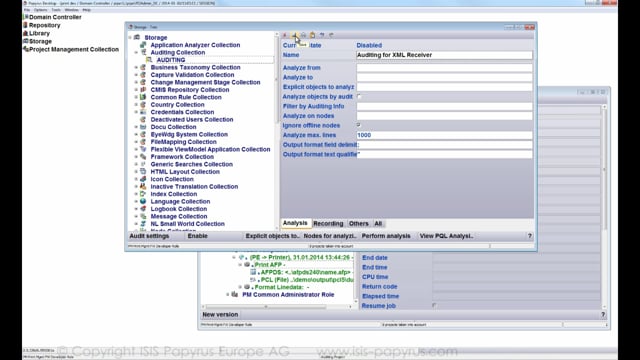
Task: Expand Change Management Stage Collection node
Action: 136,82
